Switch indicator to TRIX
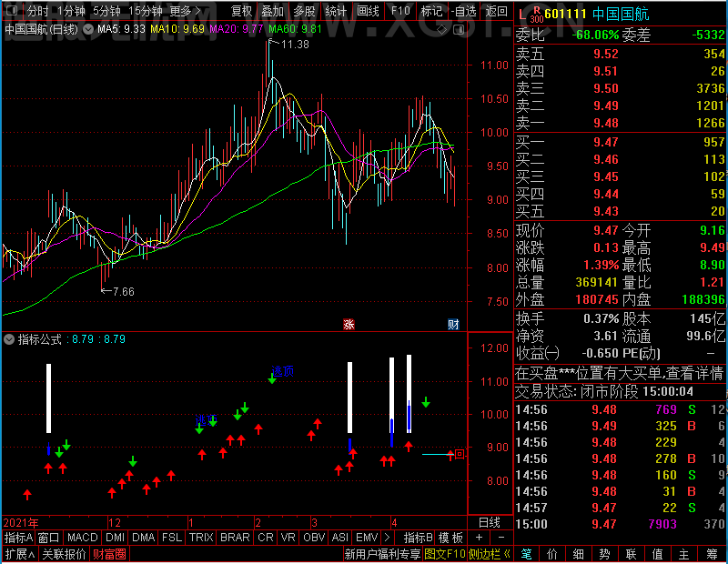Image resolution: width=728 pixels, height=564 pixels. tap(201, 537)
